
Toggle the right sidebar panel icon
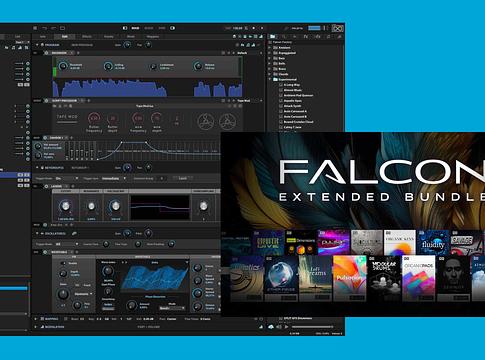coord(172,28)
